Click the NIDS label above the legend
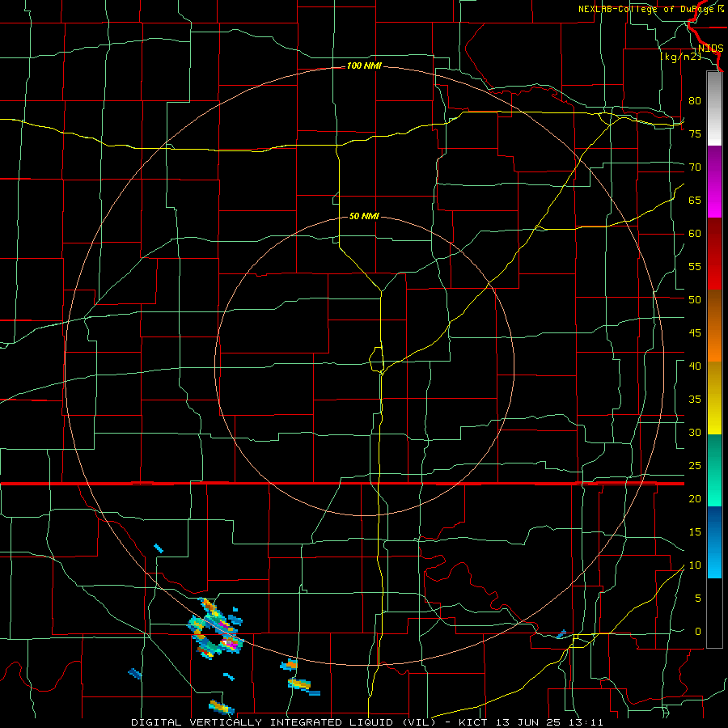The width and height of the screenshot is (728, 728). (x=710, y=49)
